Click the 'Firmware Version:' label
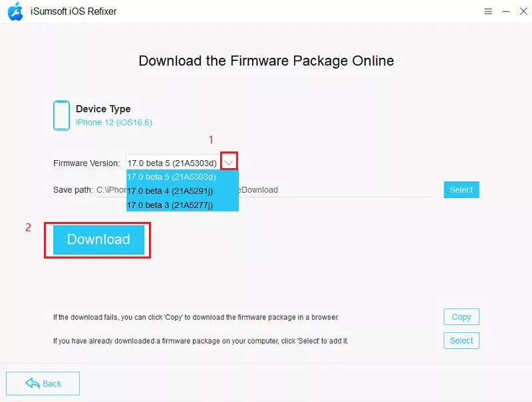Image resolution: width=532 pixels, height=402 pixels. point(86,163)
